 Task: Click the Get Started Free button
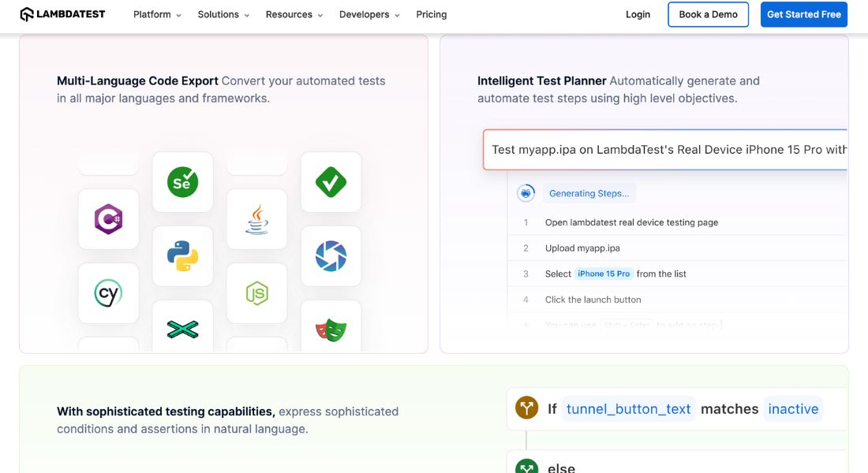804,14
